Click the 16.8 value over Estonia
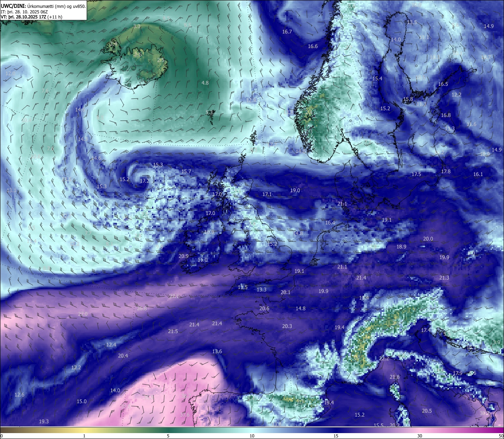 pyautogui.click(x=446, y=115)
